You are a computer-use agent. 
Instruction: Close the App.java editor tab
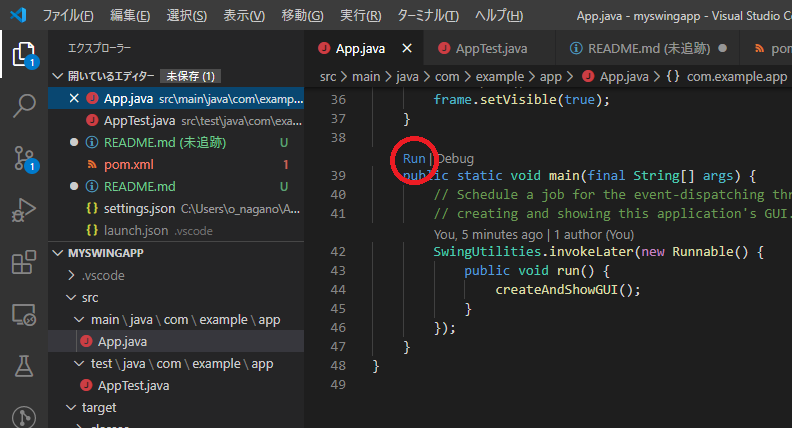coord(407,49)
